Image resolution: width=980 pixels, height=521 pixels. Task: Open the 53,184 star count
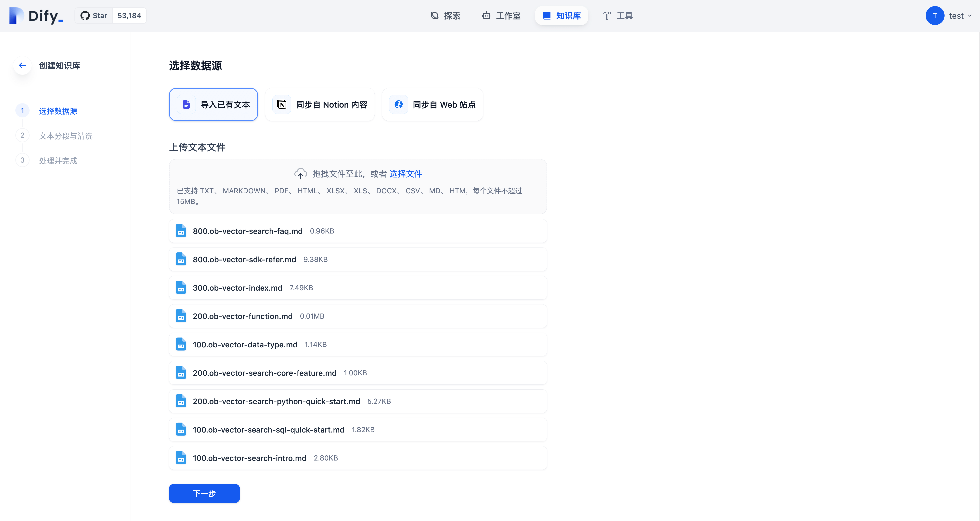(129, 16)
